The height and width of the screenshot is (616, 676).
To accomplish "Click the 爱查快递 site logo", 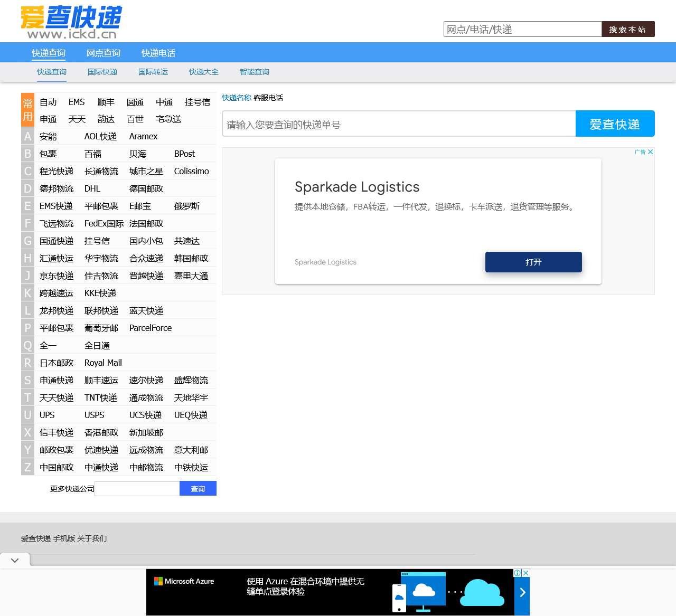I will pos(71,22).
